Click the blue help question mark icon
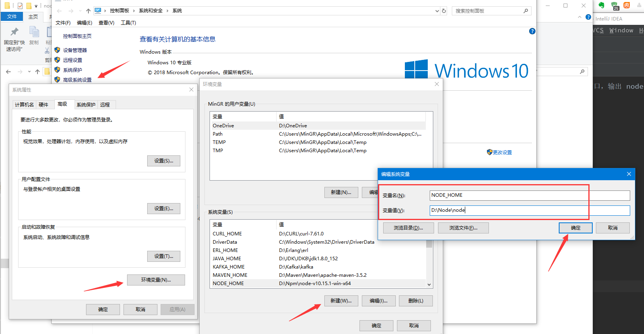Viewport: 644px width, 334px height. pyautogui.click(x=532, y=31)
